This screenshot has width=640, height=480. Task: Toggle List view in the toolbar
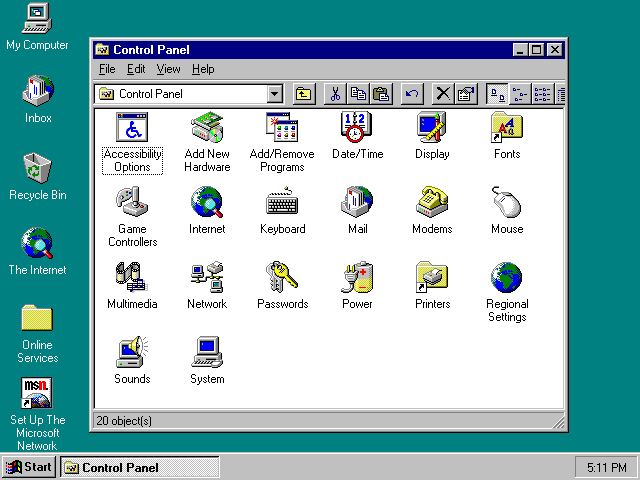542,94
